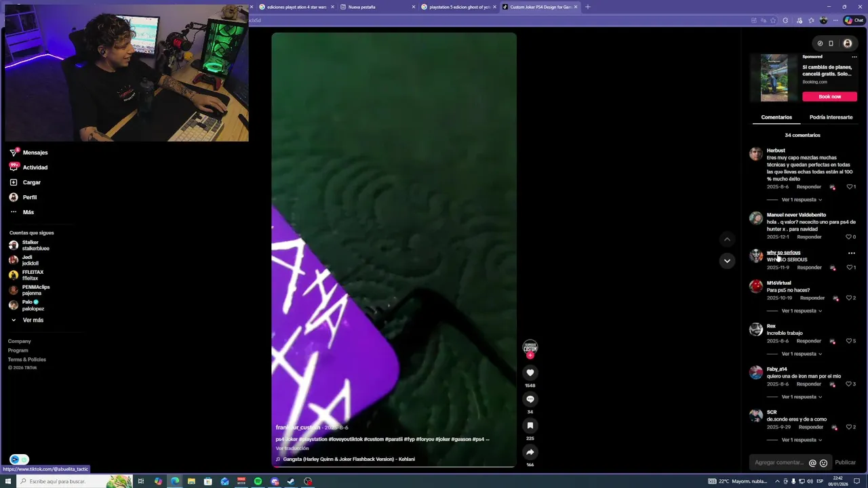Add page to favorites star icon
The width and height of the screenshot is (868, 488).
773,20
